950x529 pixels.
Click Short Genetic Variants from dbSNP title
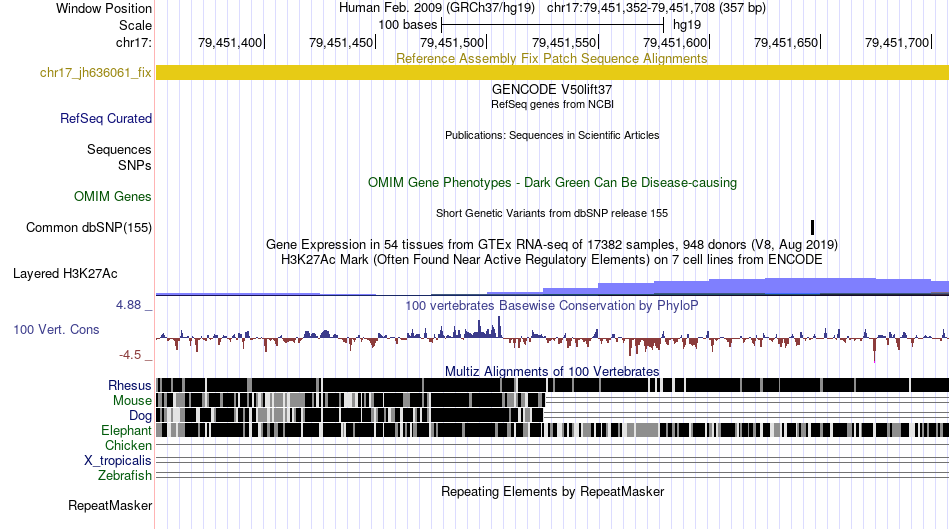pos(552,213)
